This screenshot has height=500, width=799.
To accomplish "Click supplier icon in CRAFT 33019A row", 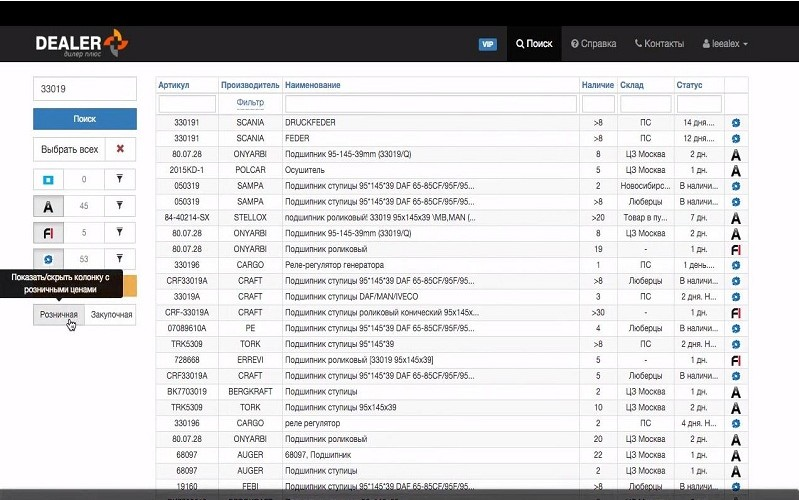I will coord(736,297).
